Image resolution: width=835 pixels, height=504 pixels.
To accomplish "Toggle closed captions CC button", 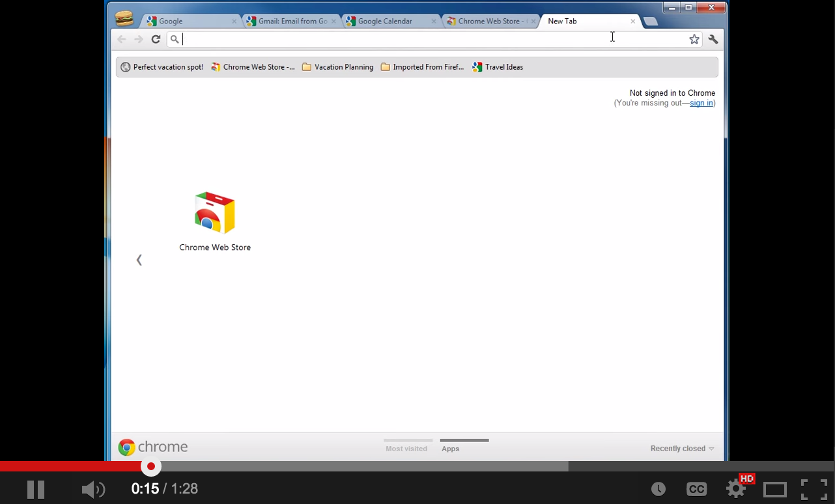I will click(696, 489).
